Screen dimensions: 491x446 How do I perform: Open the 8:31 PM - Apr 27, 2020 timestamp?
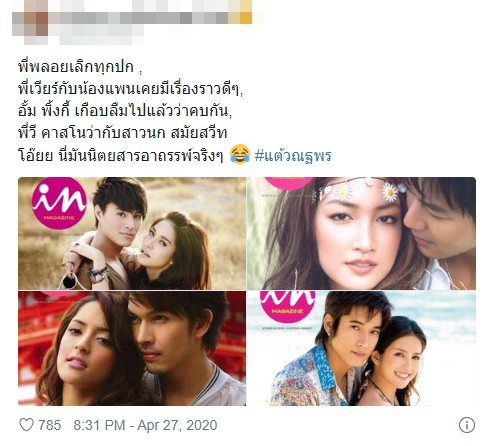pos(145,425)
